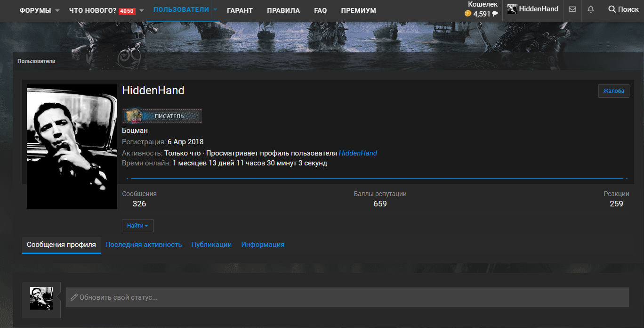644x328 pixels.
Task: Expand the Пользователи dropdown arrow
Action: pyautogui.click(x=215, y=10)
